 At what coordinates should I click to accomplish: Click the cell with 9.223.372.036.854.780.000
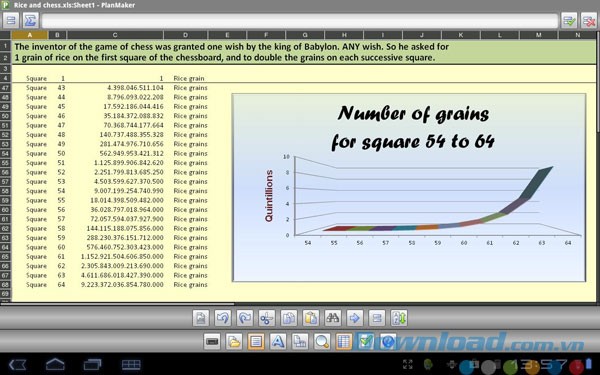115,285
